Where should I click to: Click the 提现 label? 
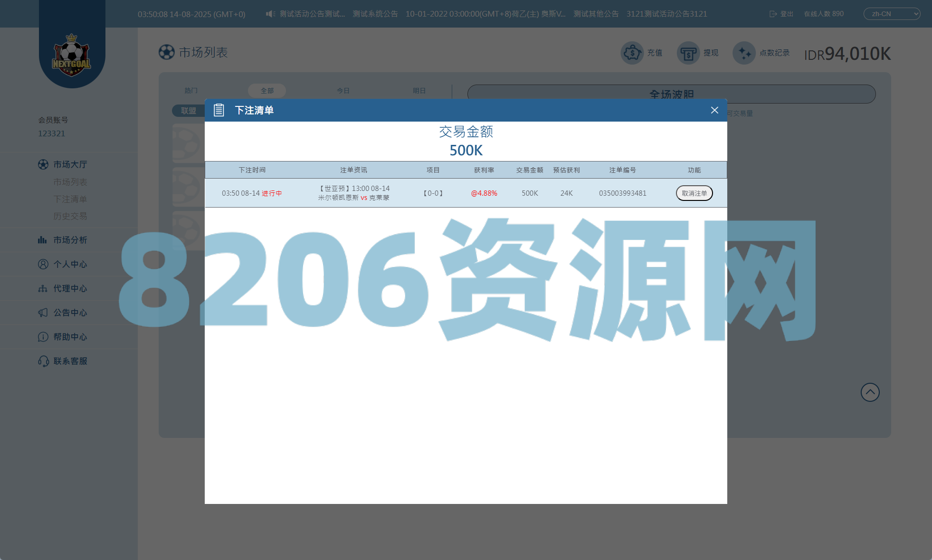click(x=711, y=53)
